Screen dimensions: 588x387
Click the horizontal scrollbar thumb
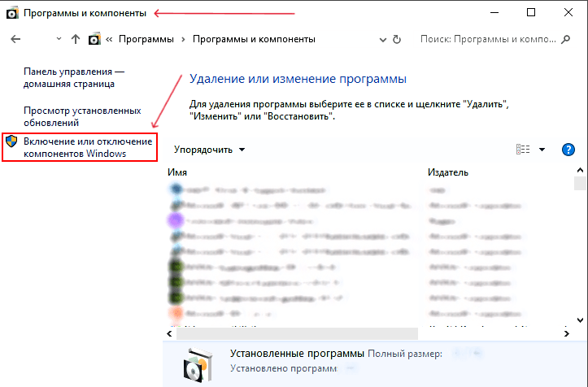point(297,333)
